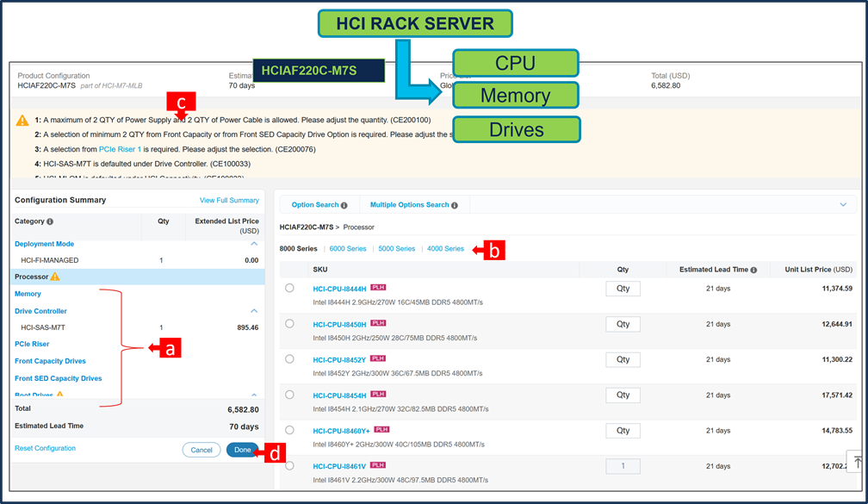868x504 pixels.
Task: Click the Multiple Options Search info icon
Action: [455, 205]
